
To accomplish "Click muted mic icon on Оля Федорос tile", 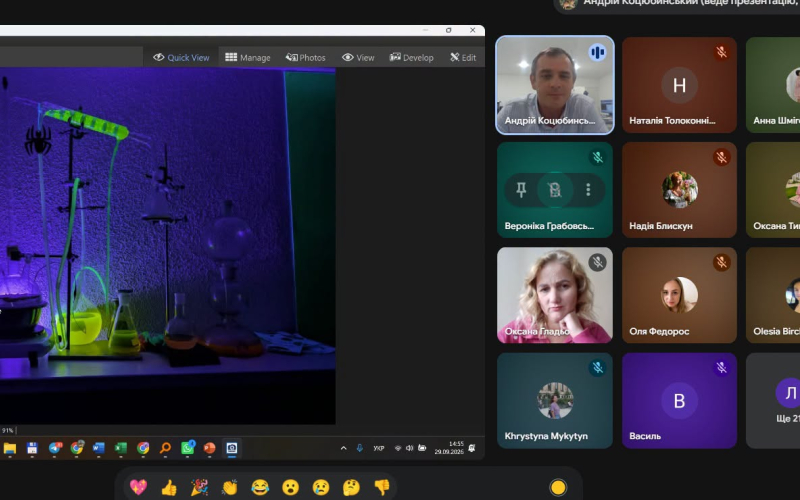I will coord(721,262).
